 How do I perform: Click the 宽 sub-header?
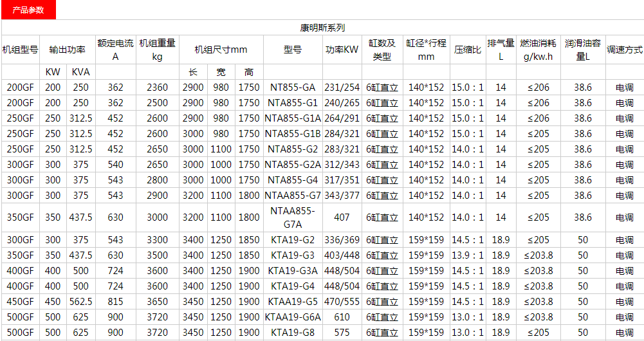(221, 72)
